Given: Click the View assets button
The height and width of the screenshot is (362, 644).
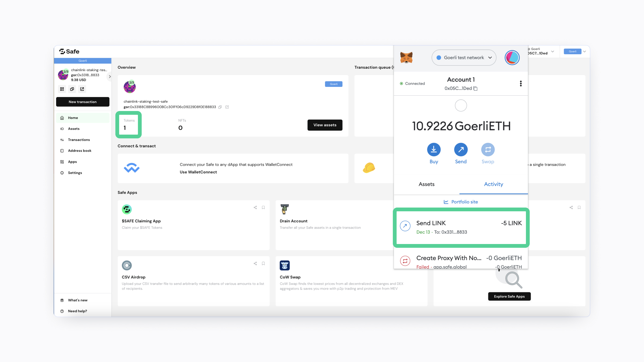Looking at the screenshot, I should pos(325,125).
